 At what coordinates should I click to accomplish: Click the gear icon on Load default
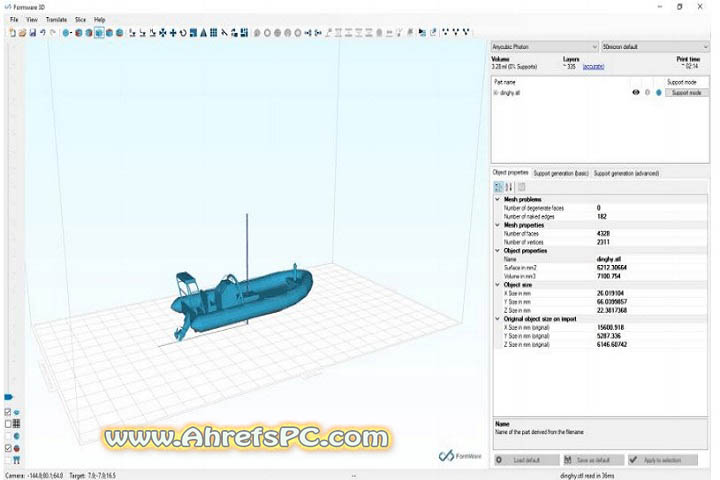point(499,460)
